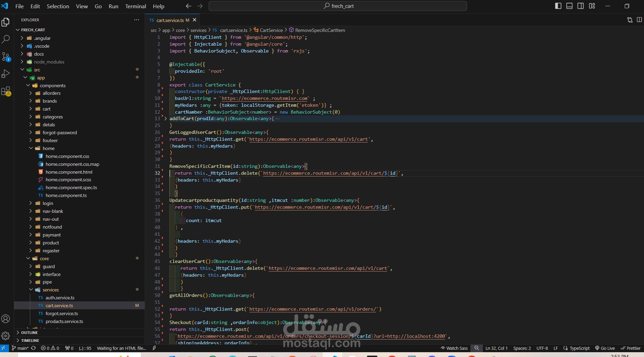
Task: Open prodacts.service.ts file
Action: tap(64, 321)
